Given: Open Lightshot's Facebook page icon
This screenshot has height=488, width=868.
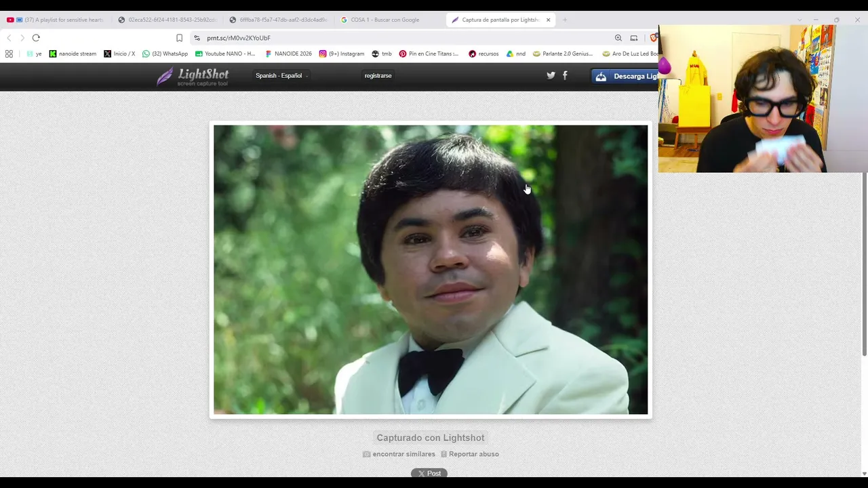Looking at the screenshot, I should tap(565, 75).
